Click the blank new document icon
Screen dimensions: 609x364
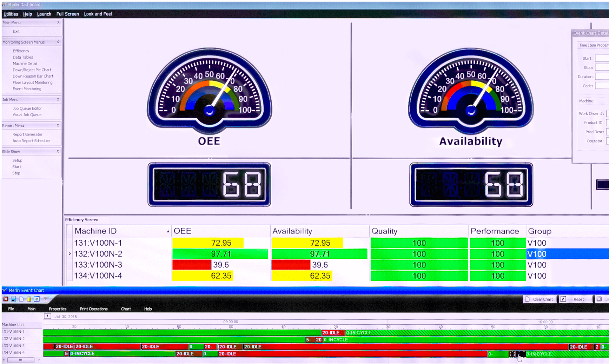21,299
